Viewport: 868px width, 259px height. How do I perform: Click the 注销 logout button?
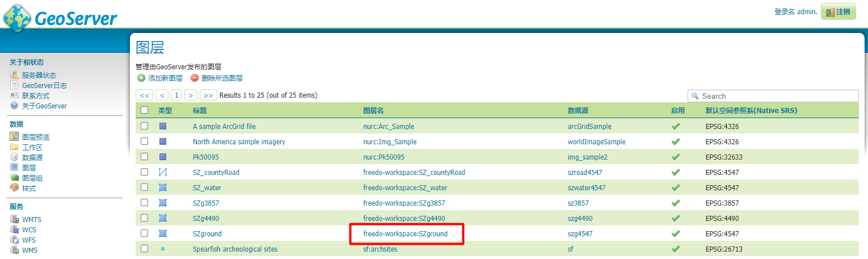[838, 11]
